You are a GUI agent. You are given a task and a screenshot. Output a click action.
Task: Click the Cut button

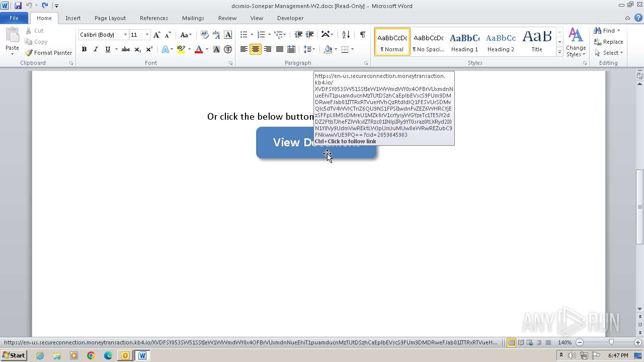[x=35, y=31]
